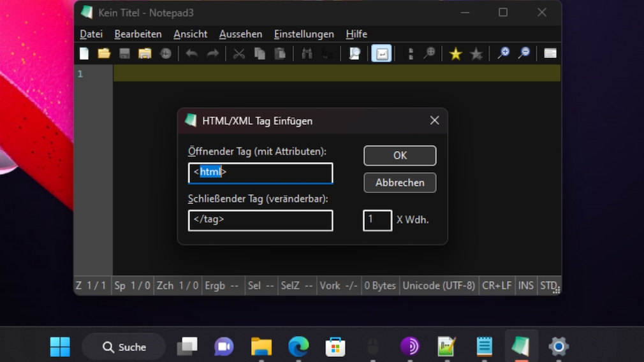
Task: Click the 'Zch 1 / 0' status bar entry
Action: pos(177,286)
